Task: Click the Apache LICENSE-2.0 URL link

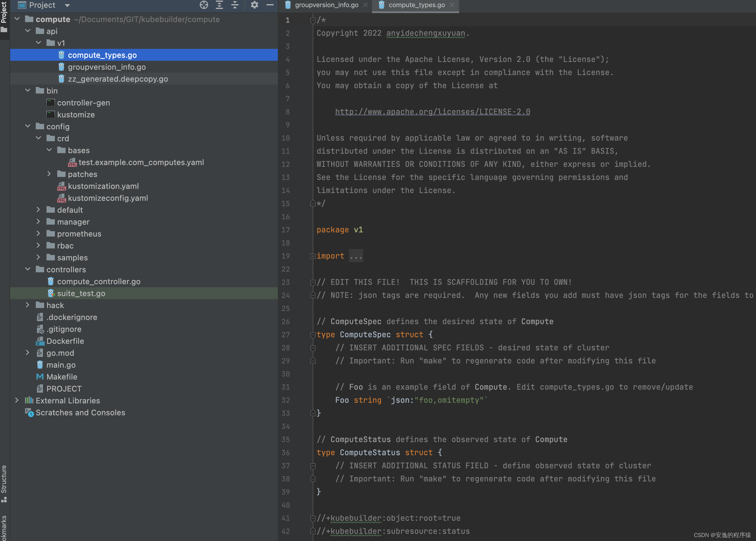Action: (432, 112)
